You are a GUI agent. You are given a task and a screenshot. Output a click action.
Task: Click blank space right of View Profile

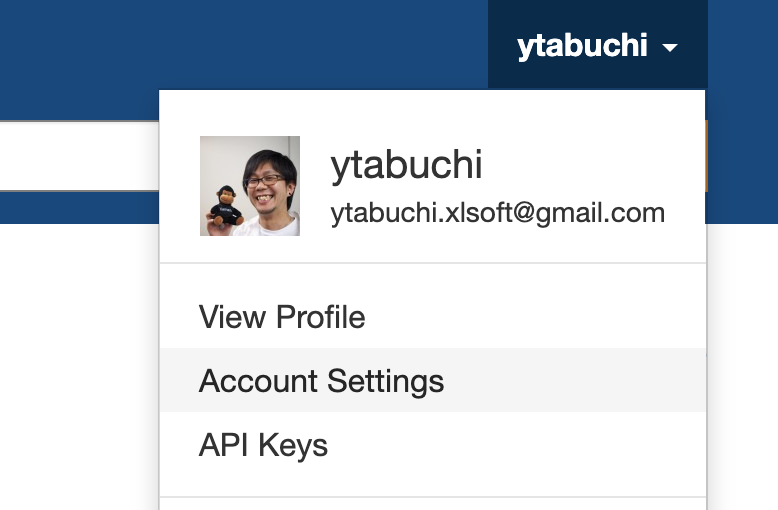[x=535, y=317]
